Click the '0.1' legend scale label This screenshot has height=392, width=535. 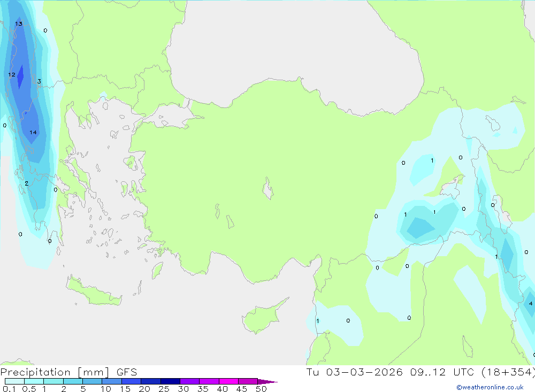(9, 389)
